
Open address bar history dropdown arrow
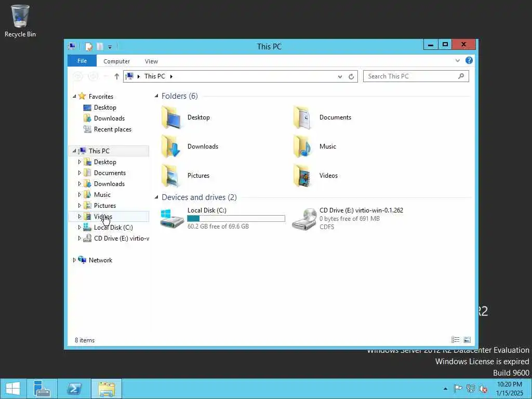tap(340, 77)
